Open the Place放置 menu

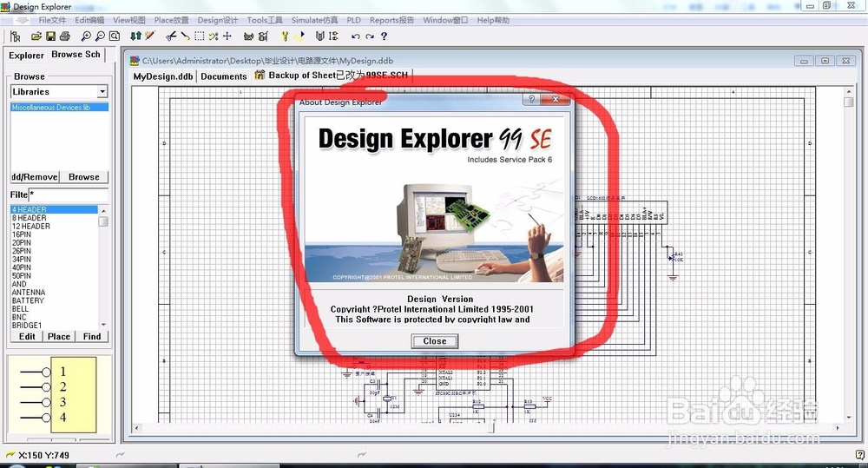click(x=171, y=21)
